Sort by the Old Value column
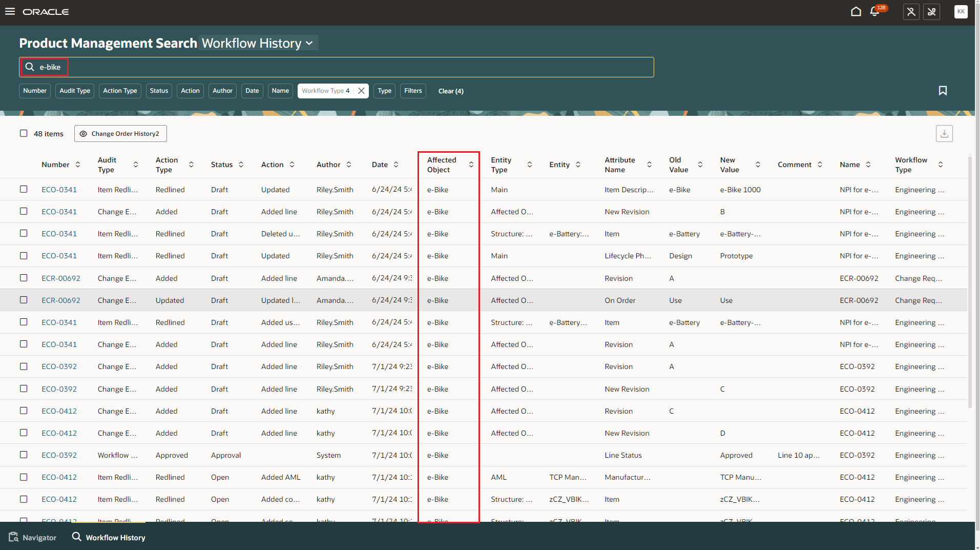Viewport: 980px width, 550px height. tap(700, 165)
